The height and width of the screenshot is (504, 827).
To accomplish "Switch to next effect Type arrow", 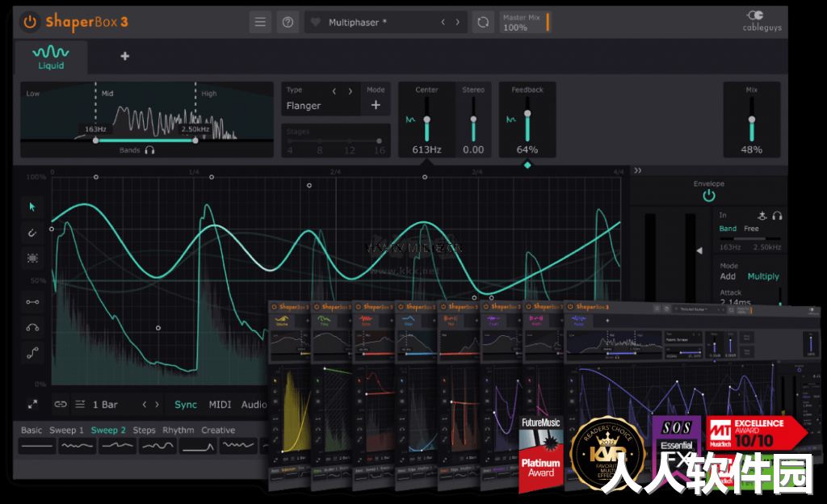I will tap(350, 91).
